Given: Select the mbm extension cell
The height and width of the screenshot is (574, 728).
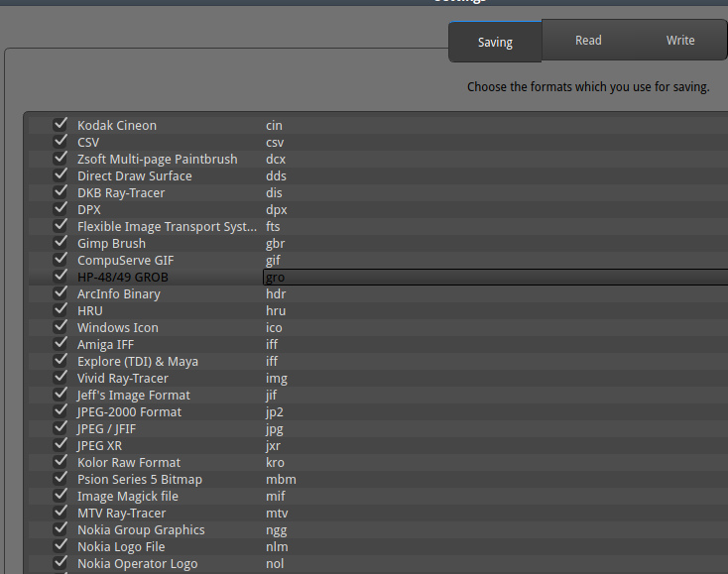Looking at the screenshot, I should pyautogui.click(x=281, y=480).
